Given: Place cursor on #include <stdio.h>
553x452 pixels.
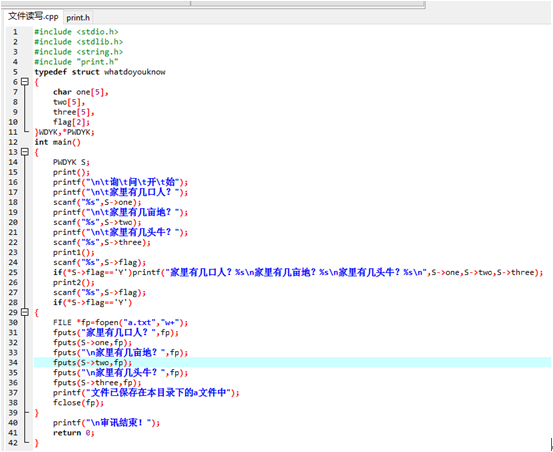Looking at the screenshot, I should [76, 32].
